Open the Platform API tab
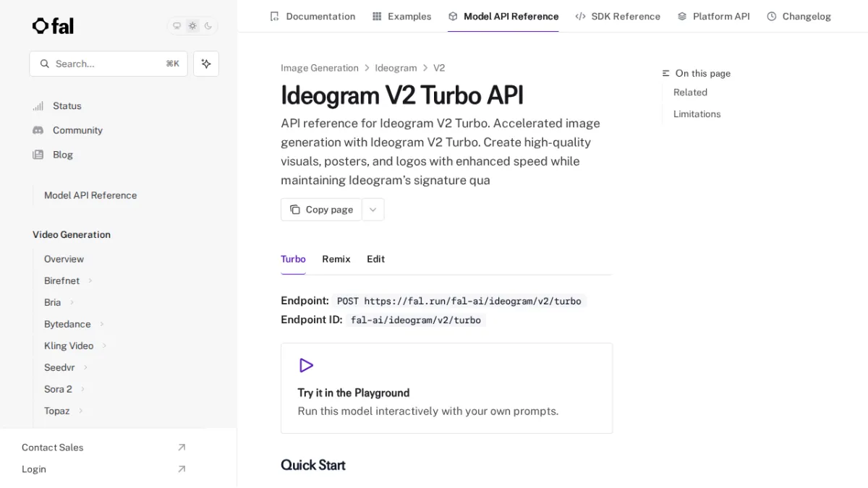The height and width of the screenshot is (488, 868). (713, 16)
